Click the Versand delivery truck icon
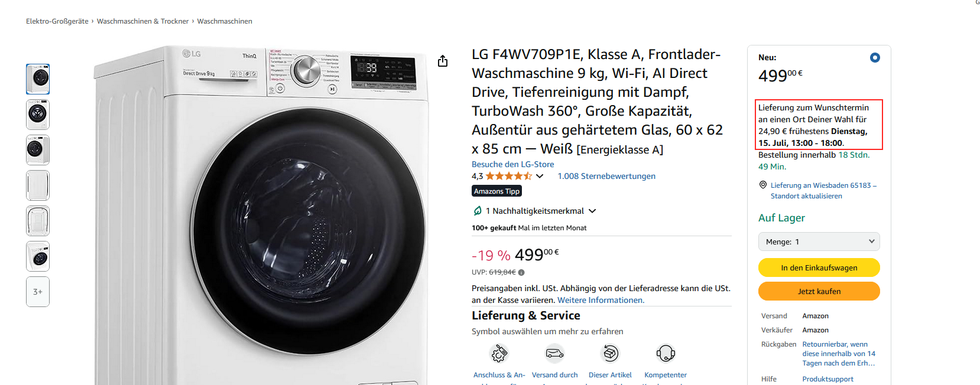This screenshot has height=385, width=980. [554, 353]
